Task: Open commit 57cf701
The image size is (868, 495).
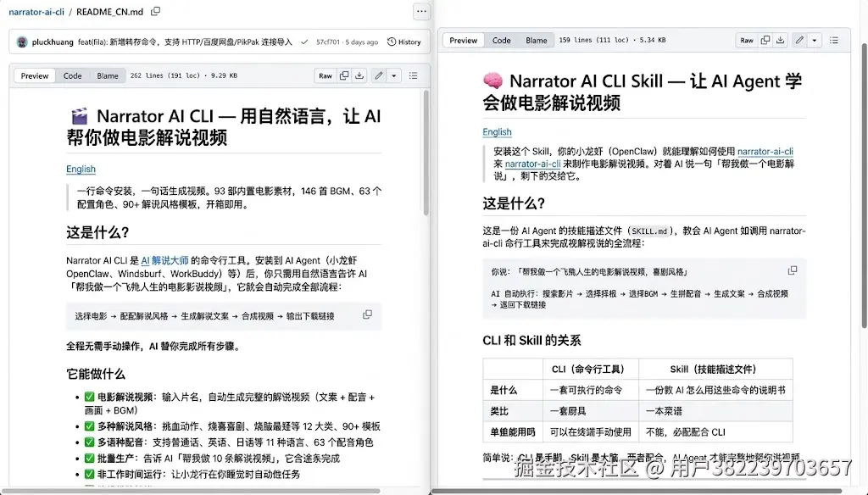Action: 328,42
